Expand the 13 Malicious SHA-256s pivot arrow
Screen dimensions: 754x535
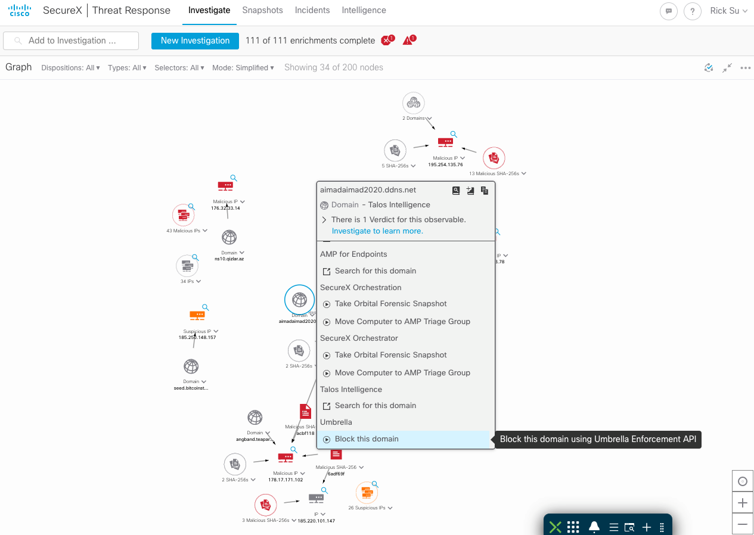(x=524, y=174)
